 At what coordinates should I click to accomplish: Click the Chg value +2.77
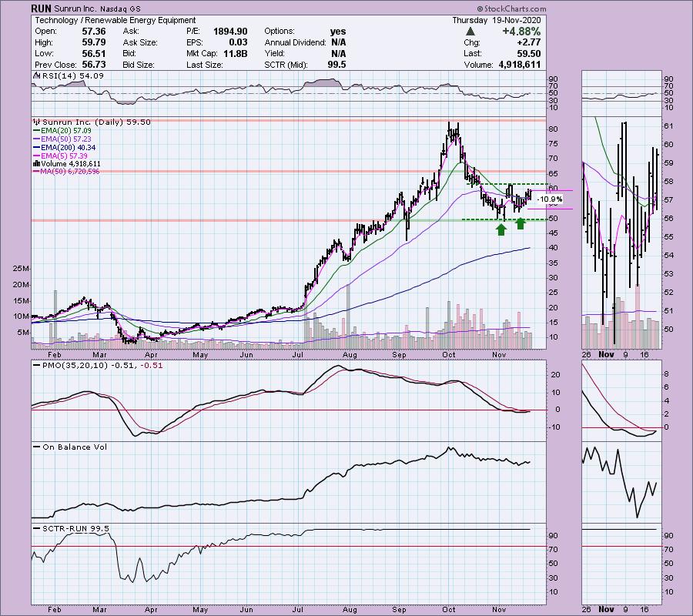(x=528, y=42)
